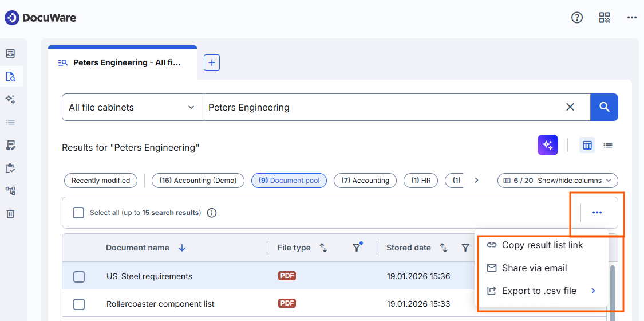Click the 19.01.2026 15:33 stored date cell
The image size is (644, 321).
point(418,304)
